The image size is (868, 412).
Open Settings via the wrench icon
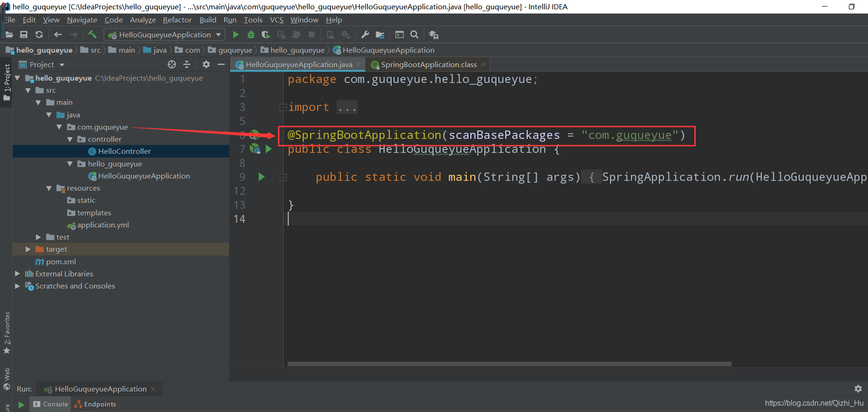click(365, 34)
